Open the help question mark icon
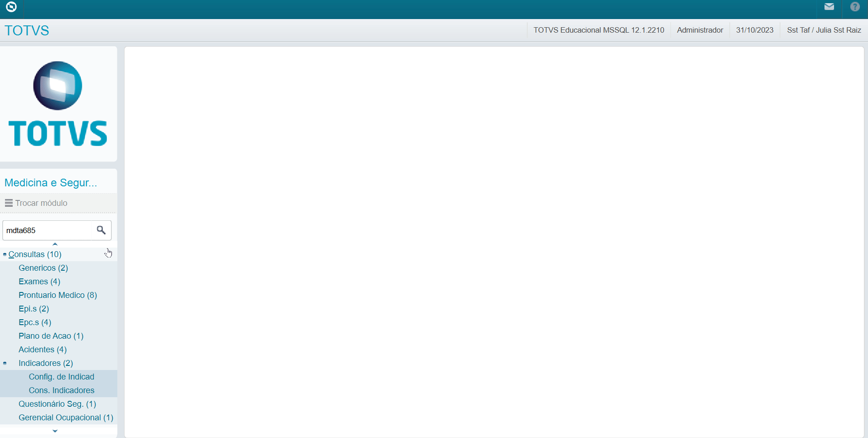This screenshot has width=868, height=438. [855, 7]
